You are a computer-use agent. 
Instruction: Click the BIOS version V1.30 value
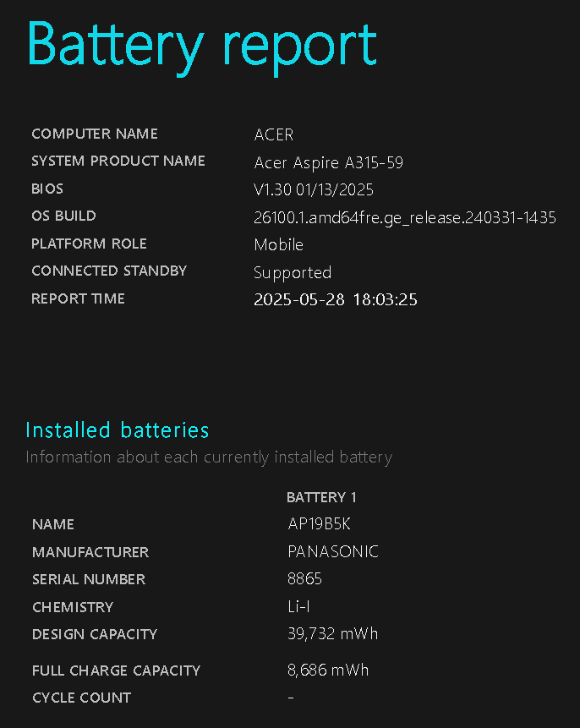(x=314, y=189)
